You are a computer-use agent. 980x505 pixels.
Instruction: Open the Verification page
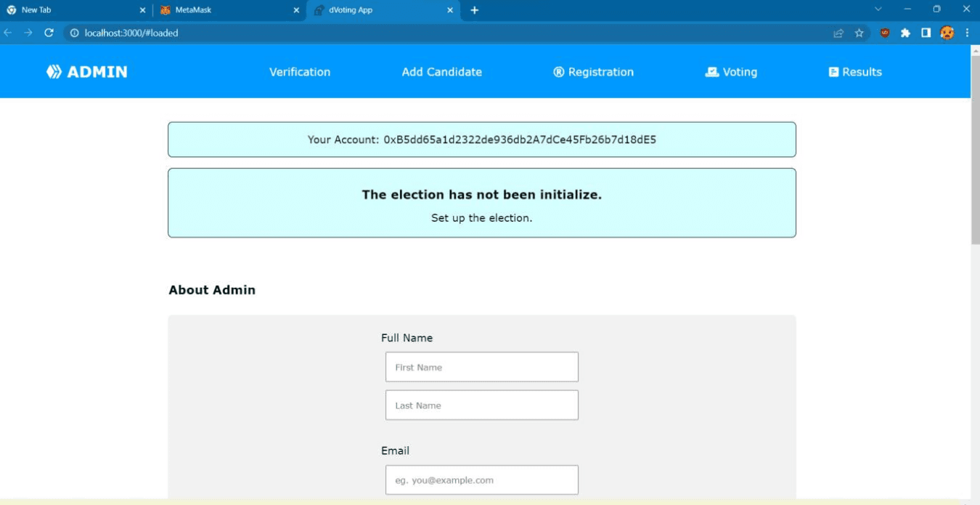[x=299, y=72]
